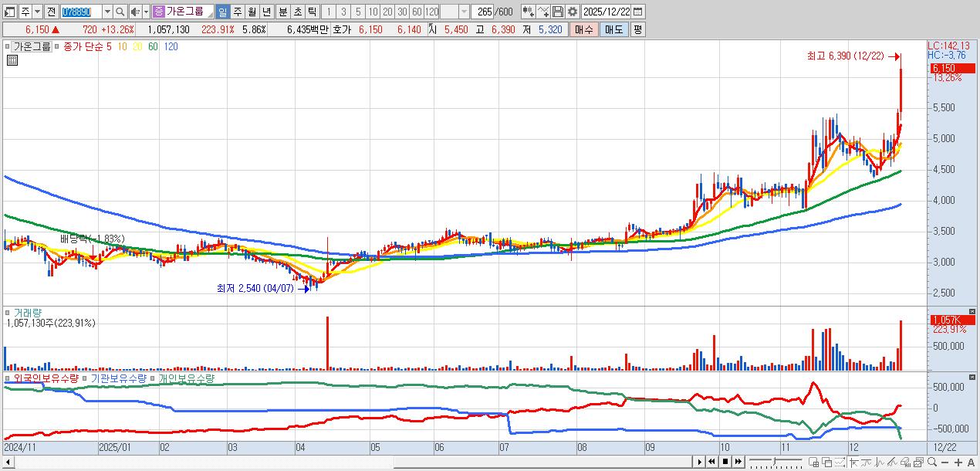Click the stop button in bottom bar
This screenshot has height=471, width=980.
click(725, 462)
